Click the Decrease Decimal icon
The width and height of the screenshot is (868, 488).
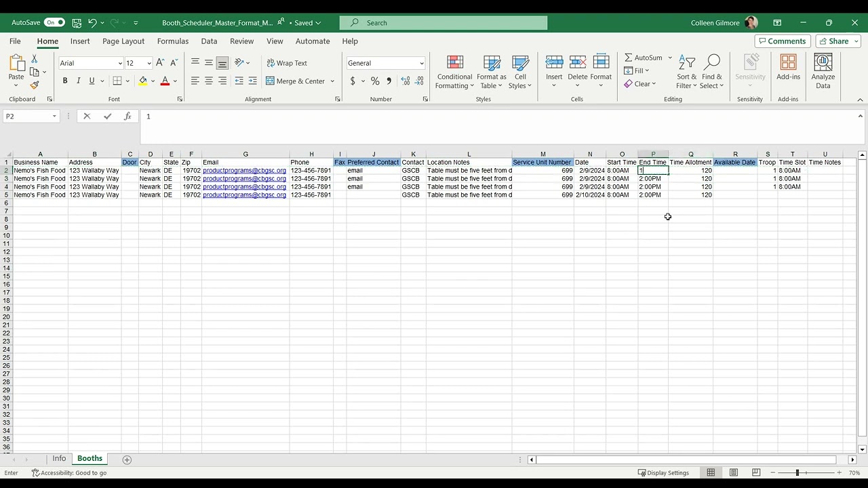click(420, 81)
